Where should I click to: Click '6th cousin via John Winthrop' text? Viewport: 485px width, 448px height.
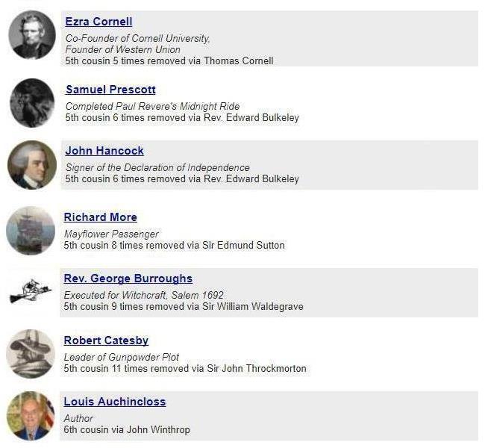[127, 430]
